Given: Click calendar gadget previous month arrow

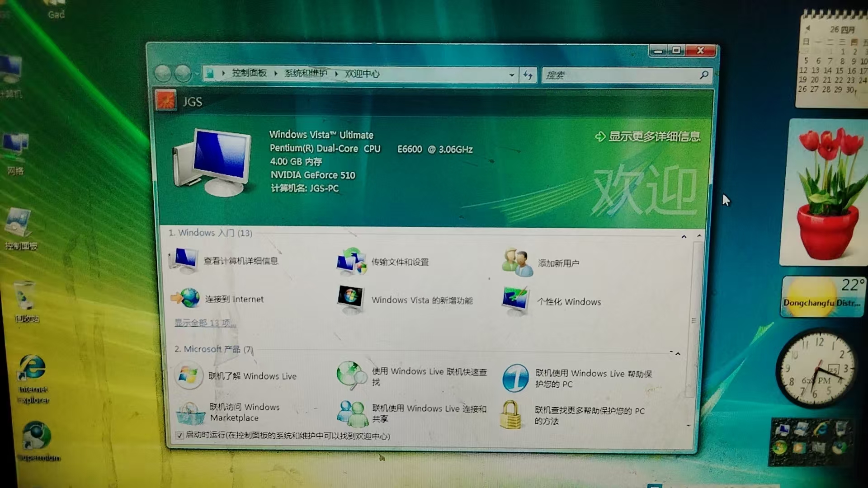Looking at the screenshot, I should click(x=807, y=28).
